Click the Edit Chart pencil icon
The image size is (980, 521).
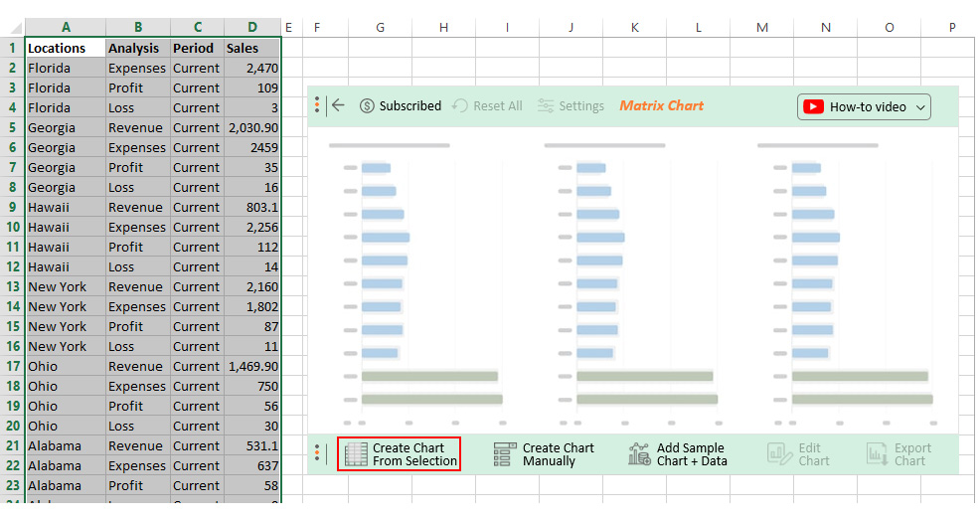[780, 454]
